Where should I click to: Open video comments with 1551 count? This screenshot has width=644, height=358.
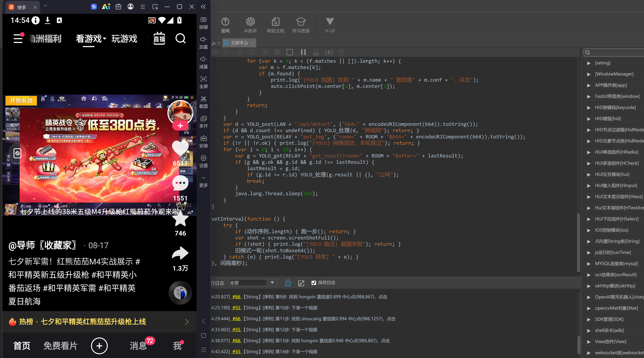tap(180, 183)
